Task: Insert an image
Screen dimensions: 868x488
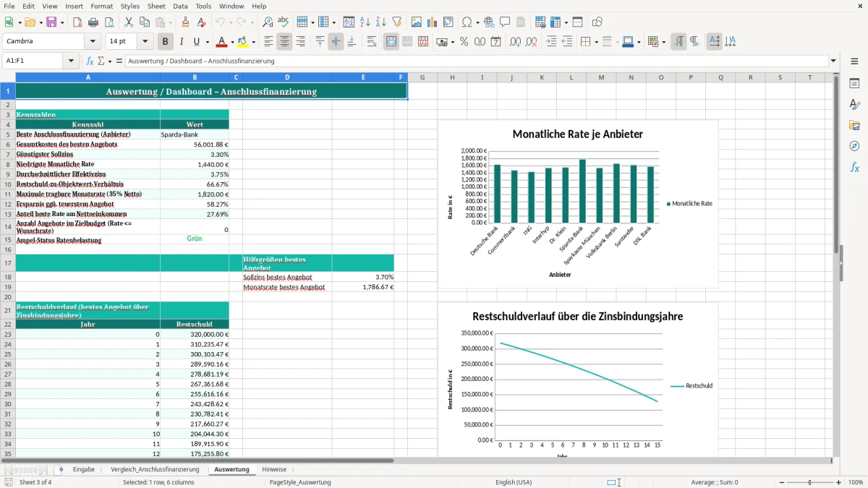Action: (417, 22)
